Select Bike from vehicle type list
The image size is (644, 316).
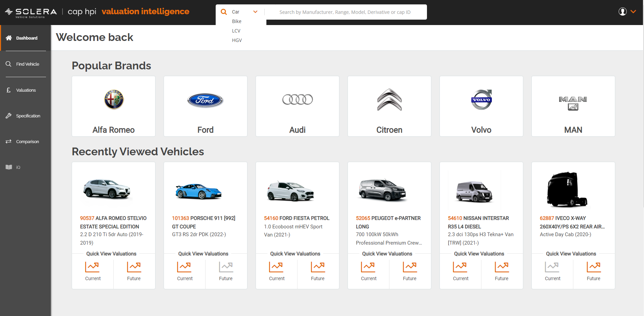point(237,21)
